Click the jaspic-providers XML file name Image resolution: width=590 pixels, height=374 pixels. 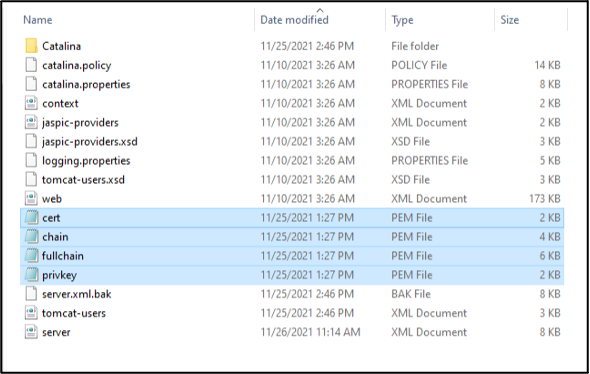[80, 123]
